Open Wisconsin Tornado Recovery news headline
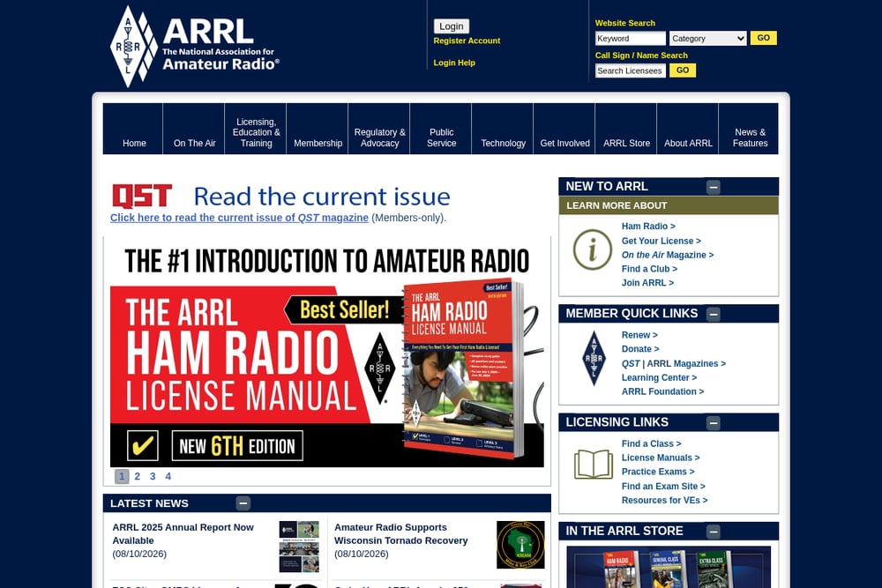 [x=401, y=534]
